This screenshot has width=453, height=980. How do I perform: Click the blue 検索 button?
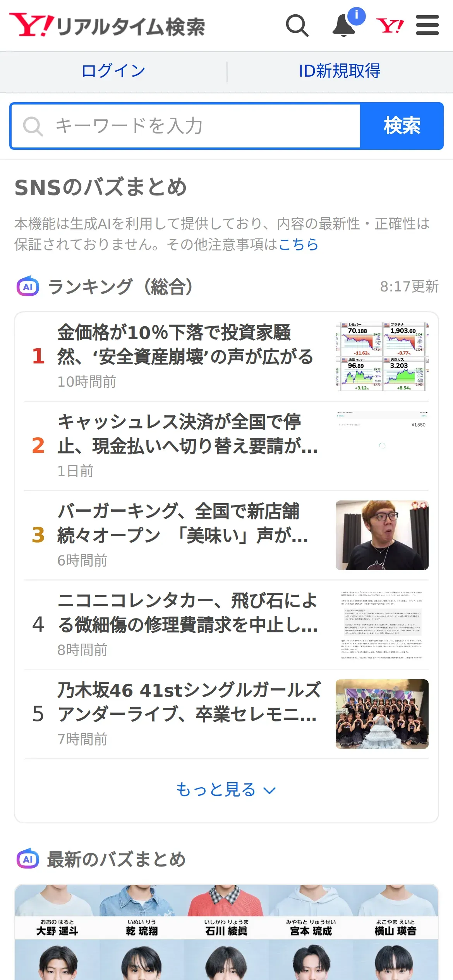pyautogui.click(x=402, y=126)
